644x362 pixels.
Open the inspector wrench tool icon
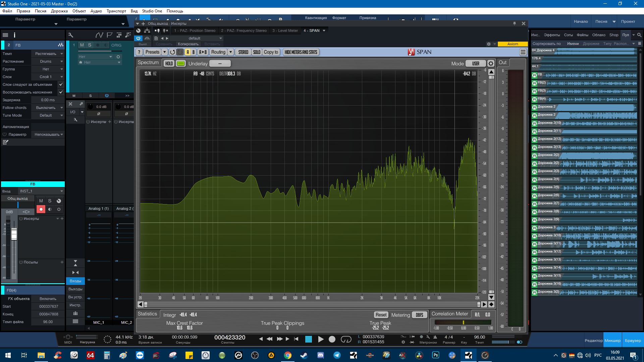(x=70, y=35)
